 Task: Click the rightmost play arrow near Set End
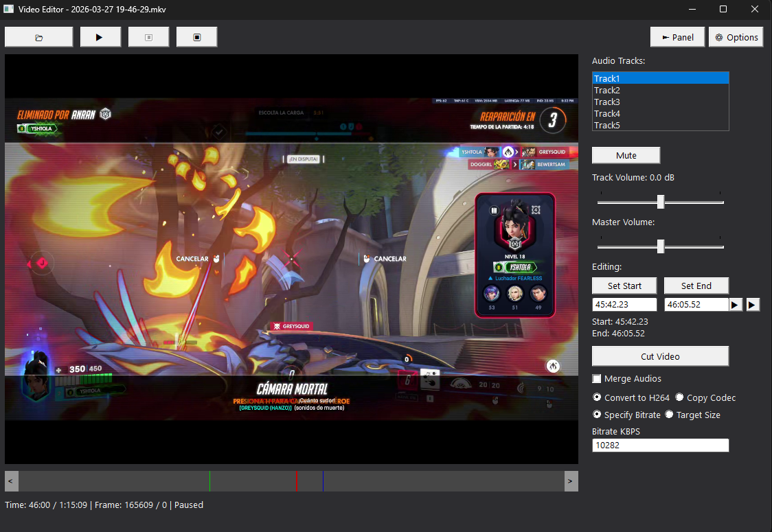(x=753, y=305)
